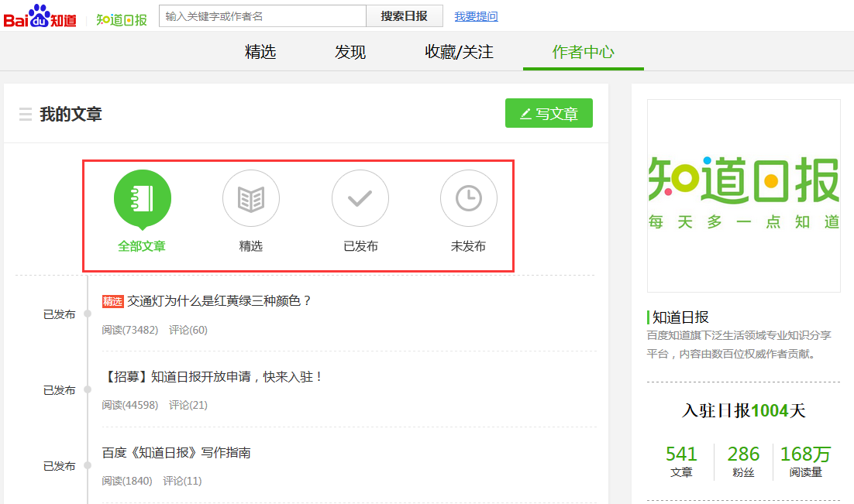This screenshot has width=854, height=504.
Task: Click 阅读(73482) under the traffic light article
Action: point(129,330)
